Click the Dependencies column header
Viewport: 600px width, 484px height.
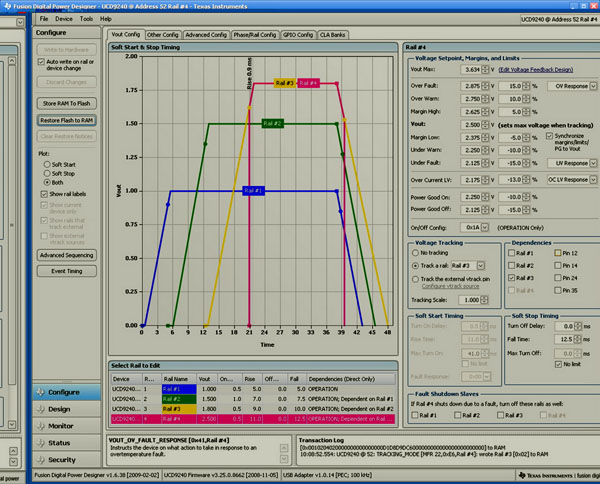point(351,379)
